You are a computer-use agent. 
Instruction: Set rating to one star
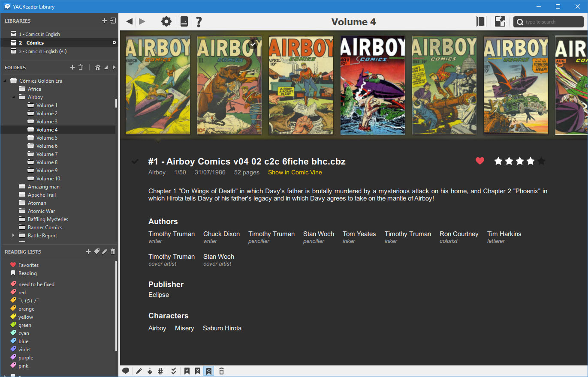(x=498, y=161)
